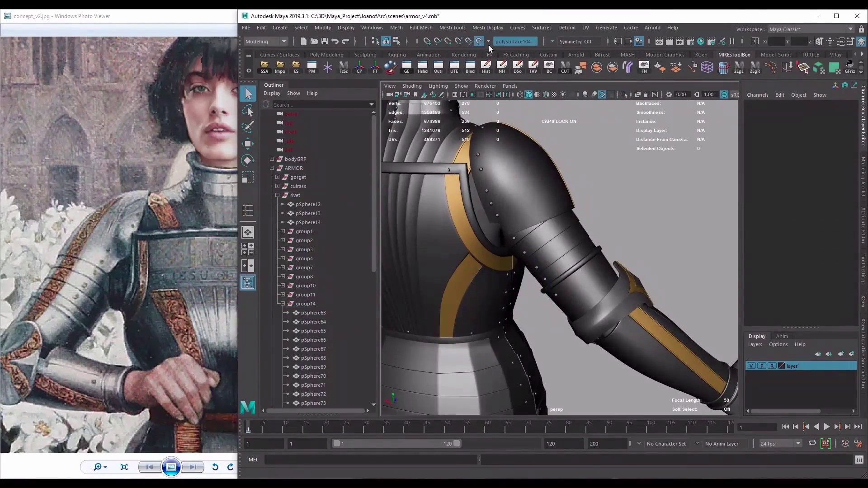Expand the bodyGRP group in Outliner
Viewport: 868px width, 488px height.
(271, 159)
